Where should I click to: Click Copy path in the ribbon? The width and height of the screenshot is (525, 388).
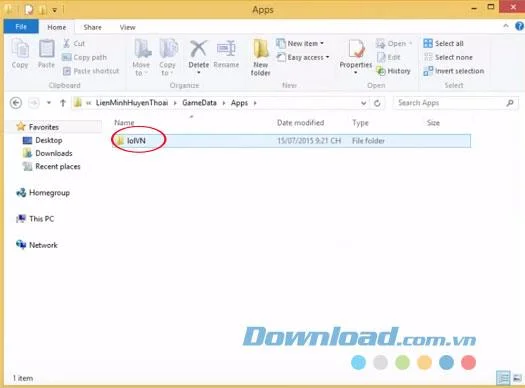85,57
